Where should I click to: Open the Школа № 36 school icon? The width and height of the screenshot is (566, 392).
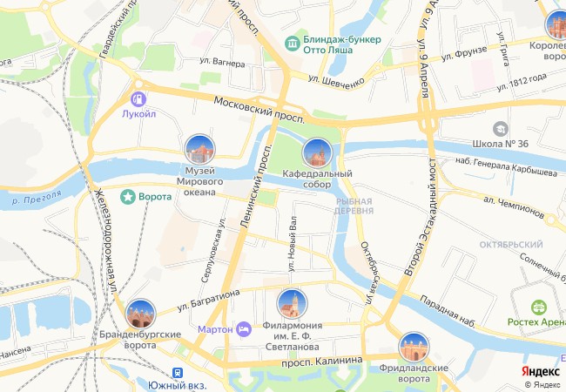[501, 129]
